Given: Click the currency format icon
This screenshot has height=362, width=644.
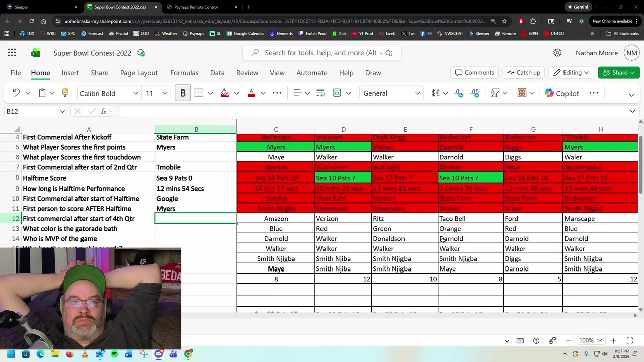Looking at the screenshot, I should click(x=436, y=93).
